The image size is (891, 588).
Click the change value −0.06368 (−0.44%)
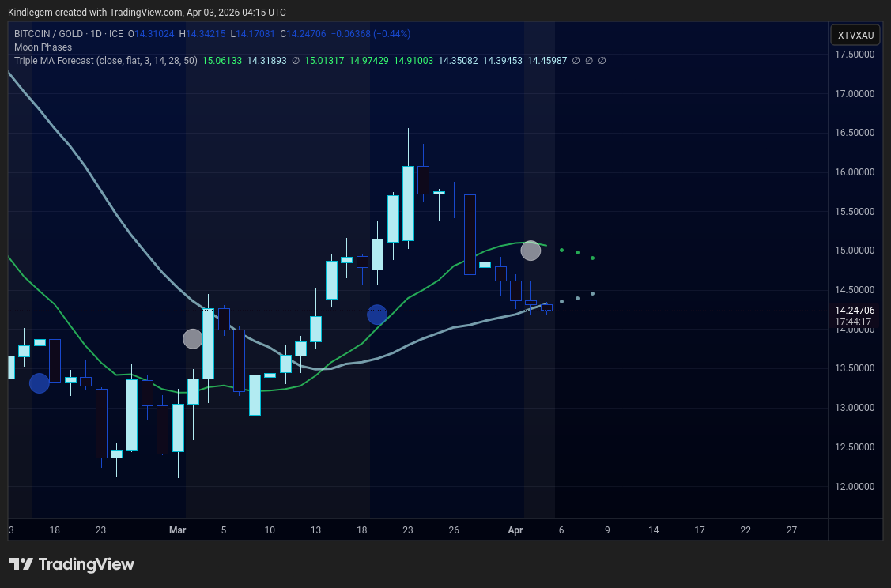[371, 34]
